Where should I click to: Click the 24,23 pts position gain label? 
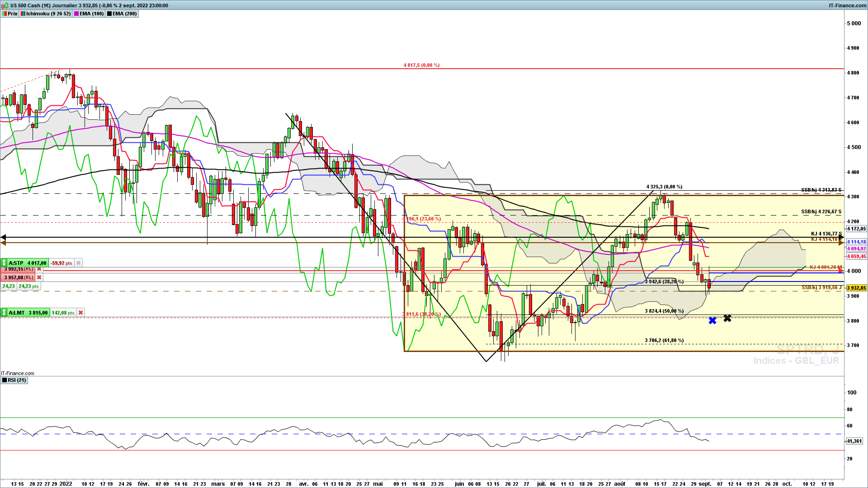pyautogui.click(x=28, y=286)
